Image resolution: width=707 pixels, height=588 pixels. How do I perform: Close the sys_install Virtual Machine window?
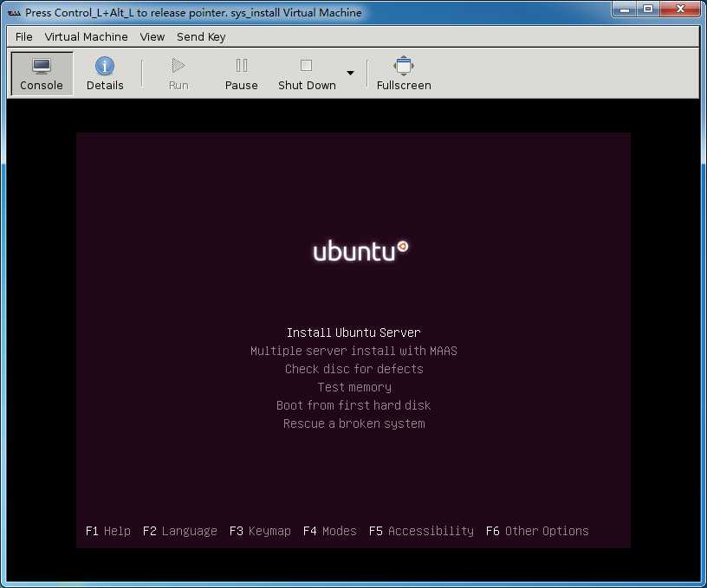tap(680, 9)
